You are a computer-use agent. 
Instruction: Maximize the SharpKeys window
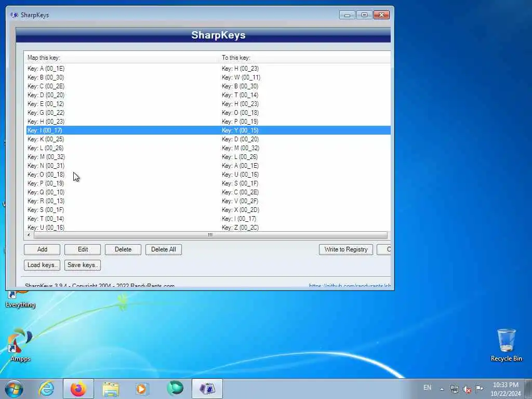[x=364, y=15]
